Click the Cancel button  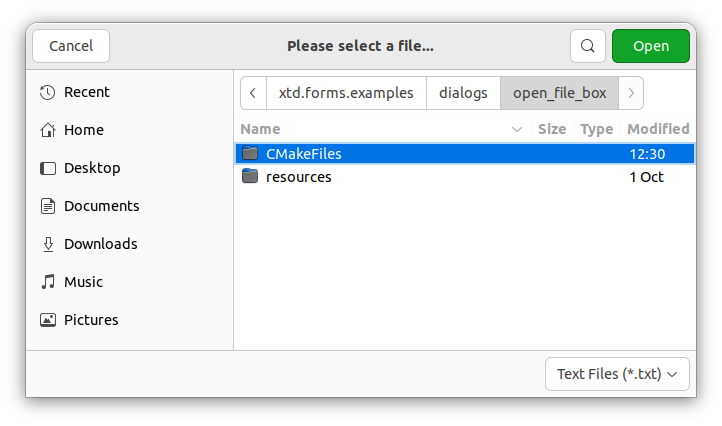[71, 46]
